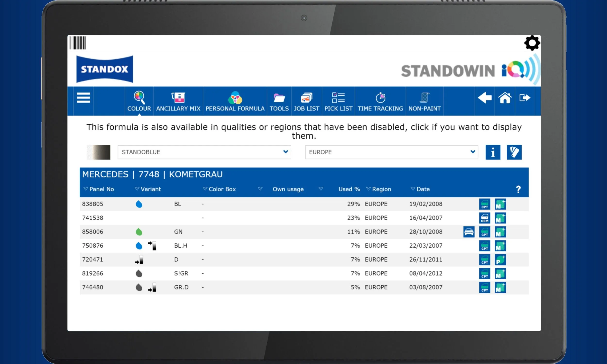
Task: Open the barcode scanner icon
Action: click(77, 43)
